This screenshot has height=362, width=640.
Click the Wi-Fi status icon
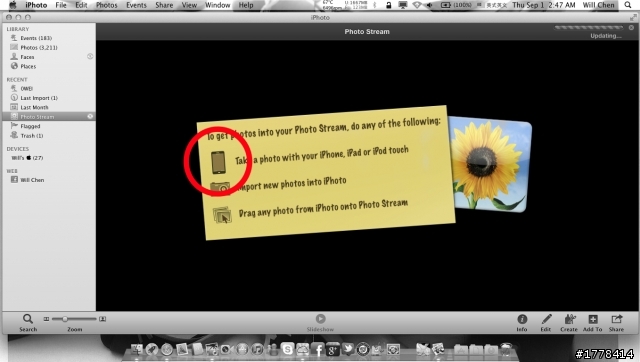(417, 5)
